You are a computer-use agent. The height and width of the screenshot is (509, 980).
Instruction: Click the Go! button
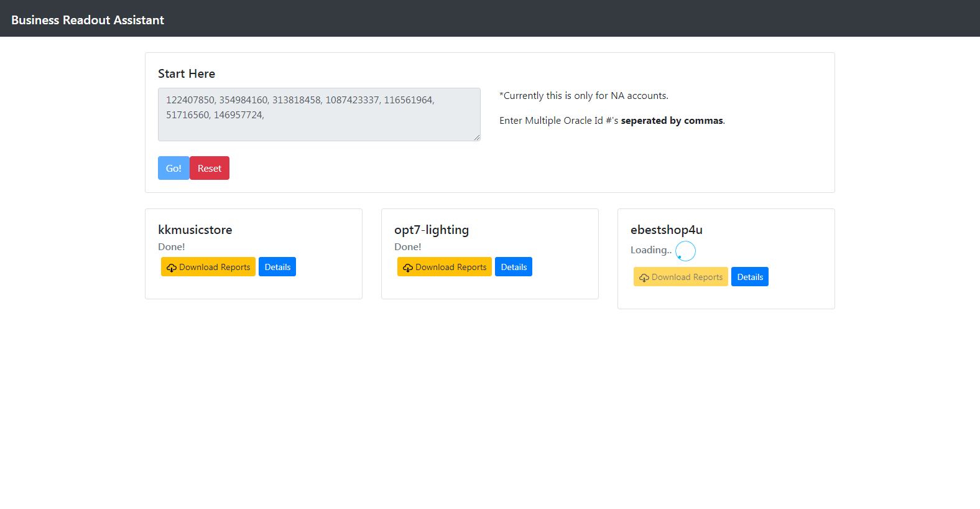(x=173, y=168)
